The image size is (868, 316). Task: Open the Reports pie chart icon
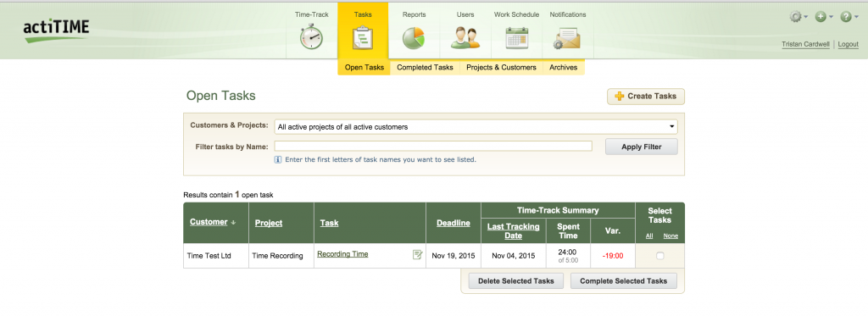click(414, 38)
